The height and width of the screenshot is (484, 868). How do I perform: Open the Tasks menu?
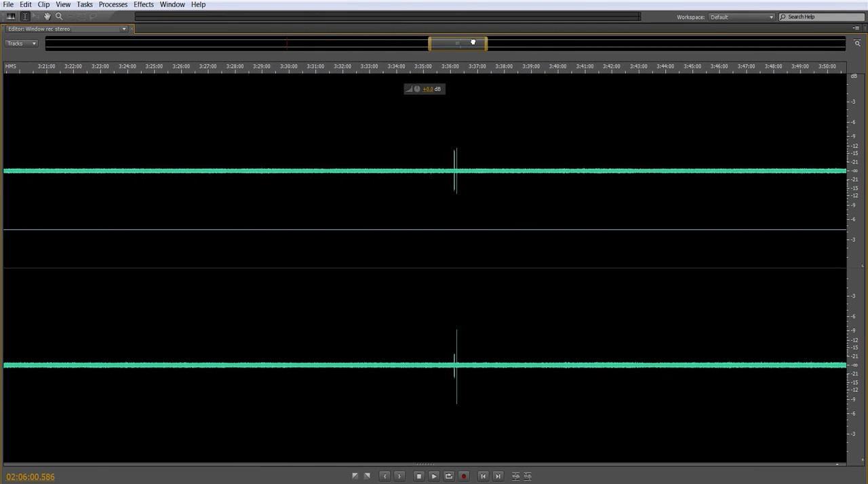[x=85, y=5]
